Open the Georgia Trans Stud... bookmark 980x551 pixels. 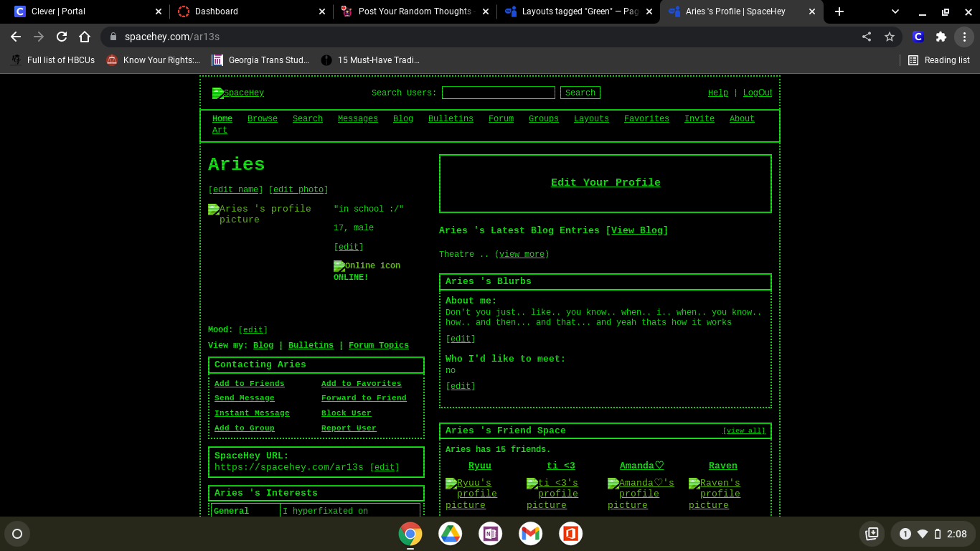click(x=261, y=60)
